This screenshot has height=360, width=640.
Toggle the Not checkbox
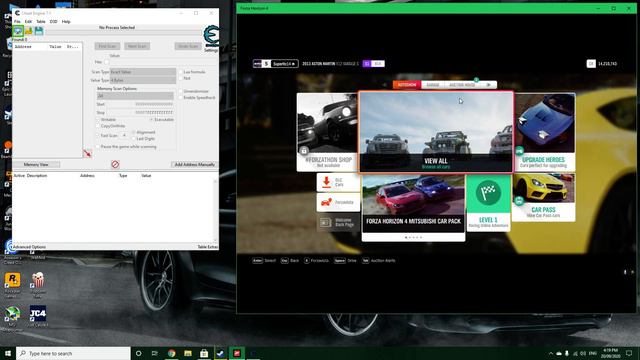point(181,78)
